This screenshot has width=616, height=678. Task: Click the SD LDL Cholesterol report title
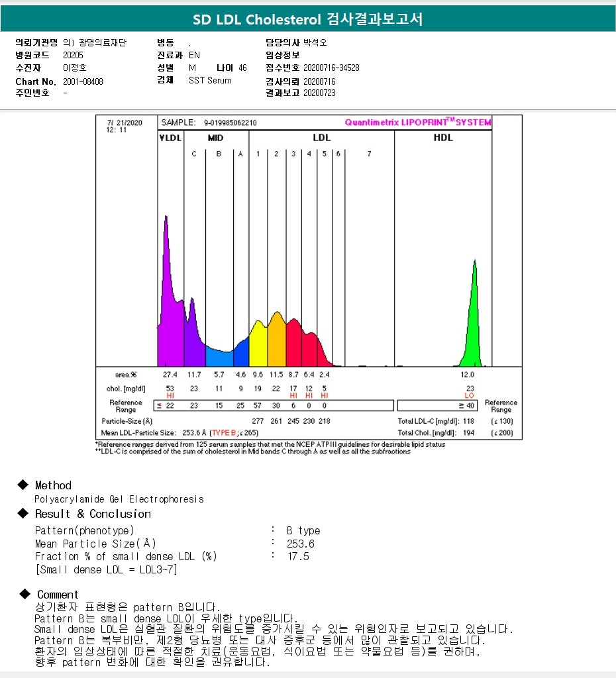(308, 20)
